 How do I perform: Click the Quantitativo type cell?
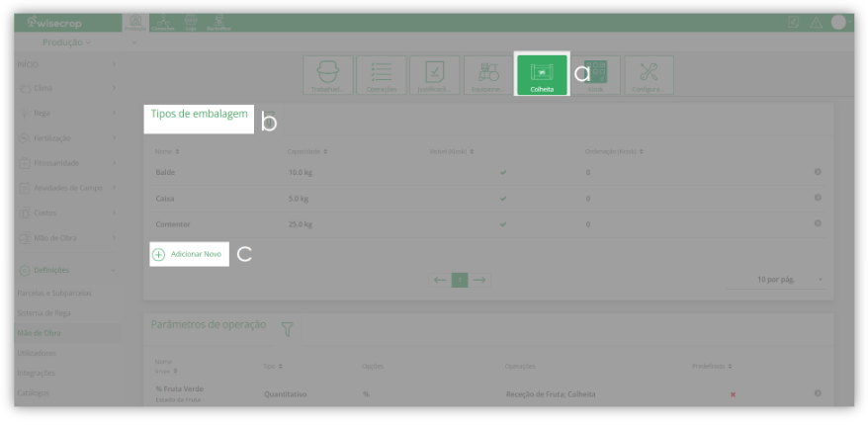(285, 394)
